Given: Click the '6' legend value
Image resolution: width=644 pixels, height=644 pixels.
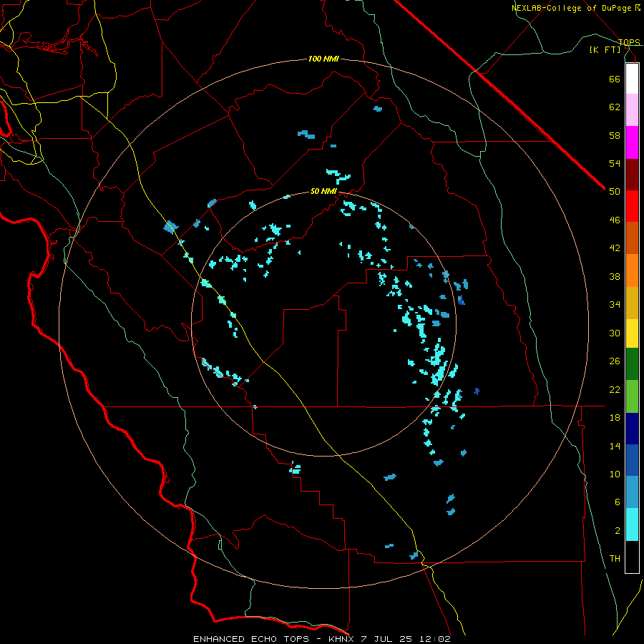Looking at the screenshot, I should (618, 502).
